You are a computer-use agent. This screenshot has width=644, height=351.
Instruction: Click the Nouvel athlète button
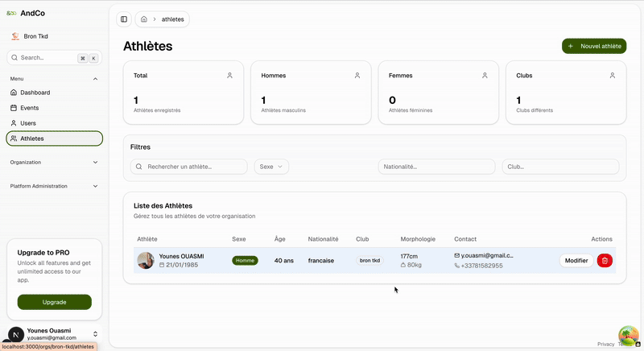(x=594, y=47)
